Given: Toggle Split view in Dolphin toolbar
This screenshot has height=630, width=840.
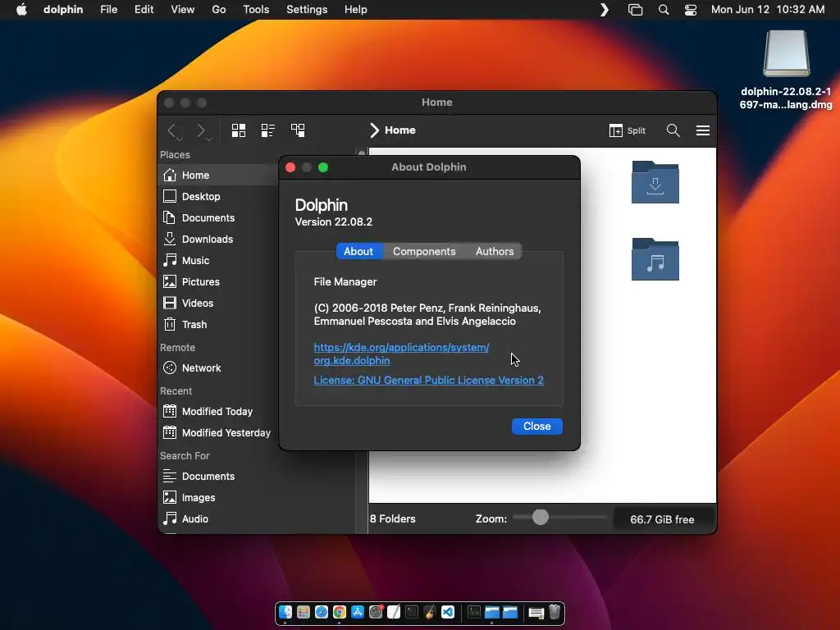Looking at the screenshot, I should click(x=628, y=130).
